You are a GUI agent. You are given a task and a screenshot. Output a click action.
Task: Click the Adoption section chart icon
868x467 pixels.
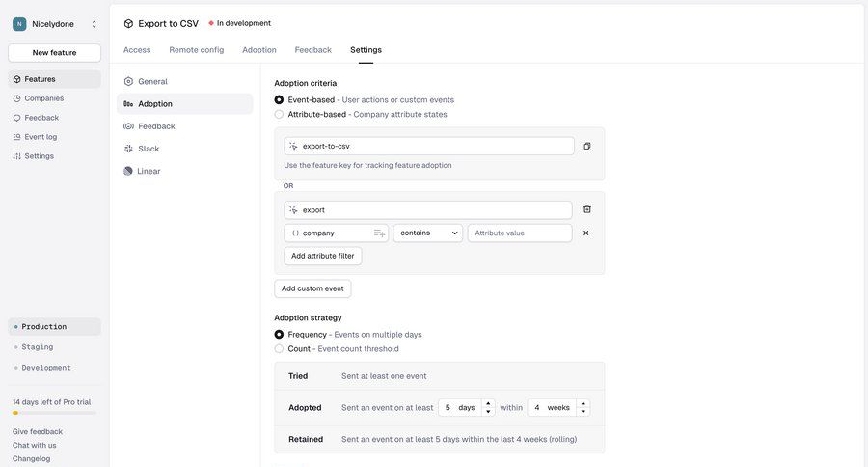coord(128,104)
